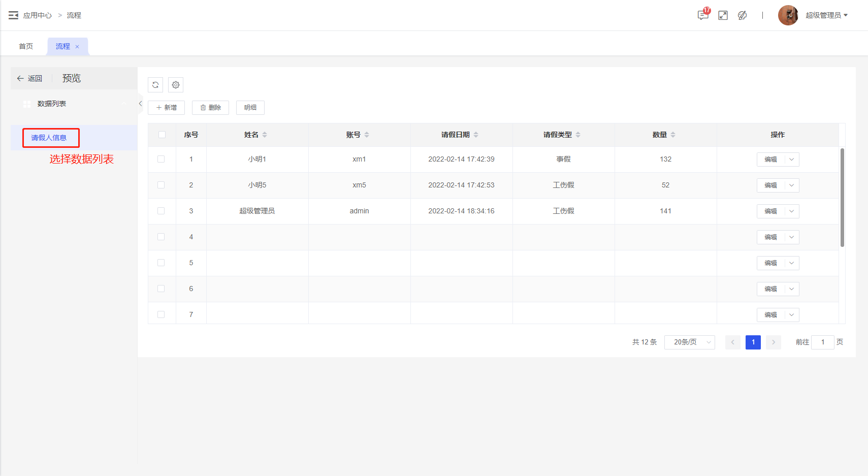
Task: Click the super admin avatar
Action: pos(788,15)
